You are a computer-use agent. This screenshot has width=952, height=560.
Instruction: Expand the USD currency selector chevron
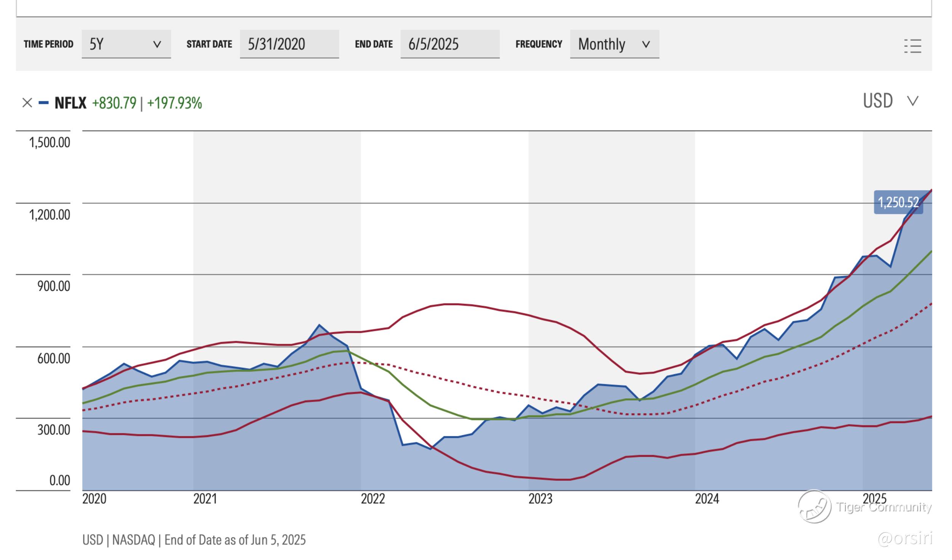[913, 101]
